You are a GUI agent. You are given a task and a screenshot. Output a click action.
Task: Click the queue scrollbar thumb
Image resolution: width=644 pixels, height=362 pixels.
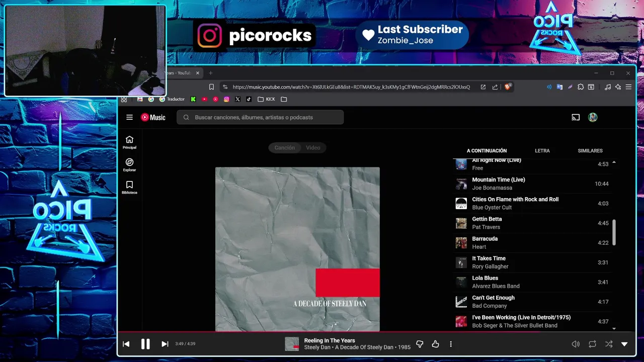pos(614,232)
